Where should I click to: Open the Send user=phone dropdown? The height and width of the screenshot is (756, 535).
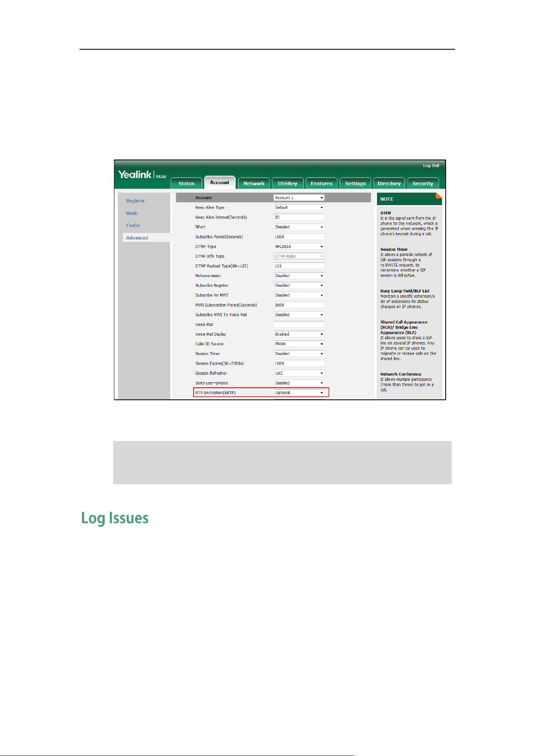pyautogui.click(x=299, y=383)
